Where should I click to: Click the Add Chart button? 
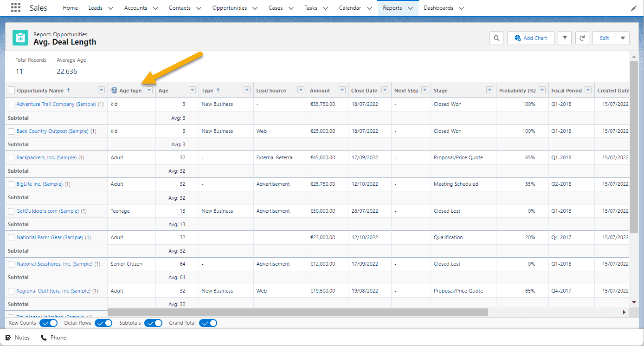tap(530, 38)
